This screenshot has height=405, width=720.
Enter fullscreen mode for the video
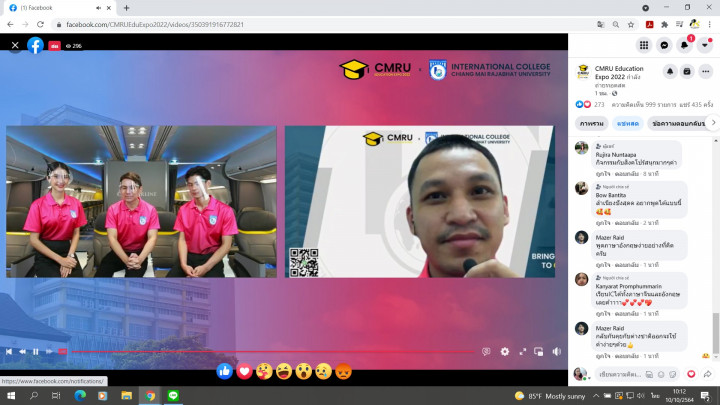click(523, 352)
